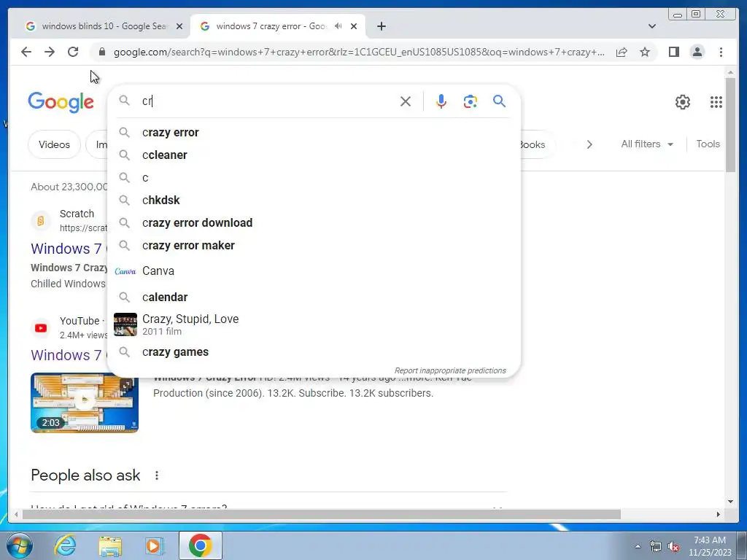This screenshot has height=560, width=747.
Task: Bookmark this page with the star icon
Action: pyautogui.click(x=645, y=52)
